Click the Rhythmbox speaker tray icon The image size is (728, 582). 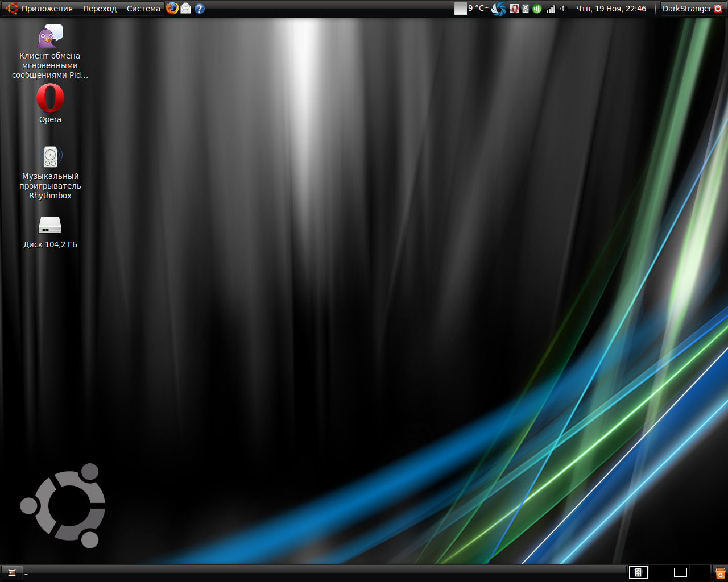(x=526, y=9)
